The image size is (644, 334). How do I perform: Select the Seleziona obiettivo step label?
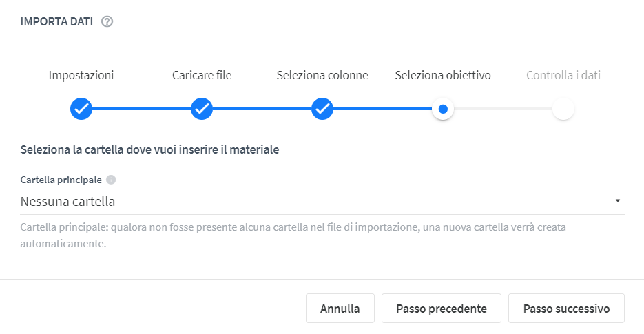443,75
